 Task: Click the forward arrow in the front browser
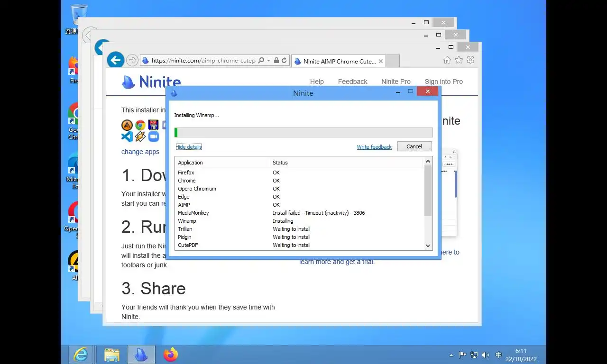pos(132,60)
